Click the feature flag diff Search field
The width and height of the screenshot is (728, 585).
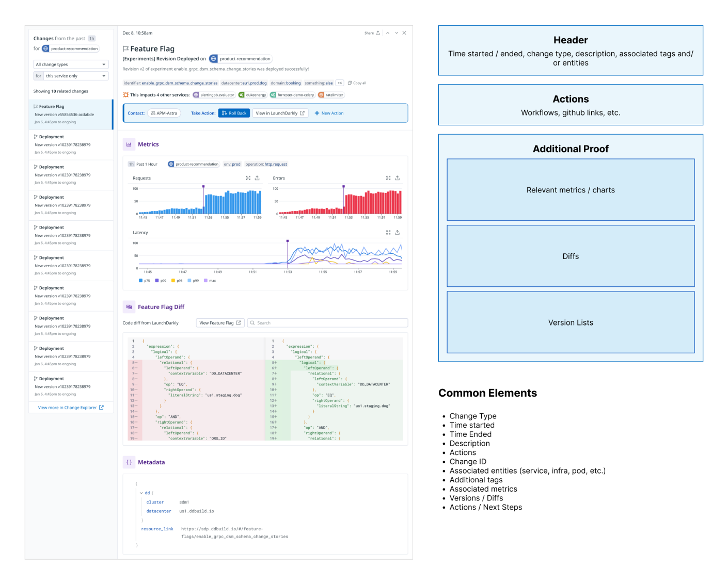(328, 323)
